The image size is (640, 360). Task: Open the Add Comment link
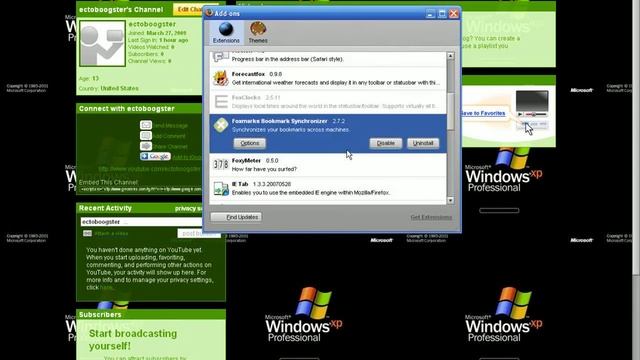click(x=169, y=136)
